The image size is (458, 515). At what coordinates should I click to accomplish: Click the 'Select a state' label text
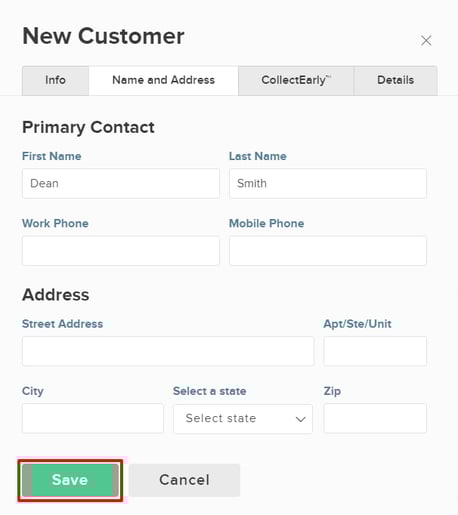tap(210, 391)
